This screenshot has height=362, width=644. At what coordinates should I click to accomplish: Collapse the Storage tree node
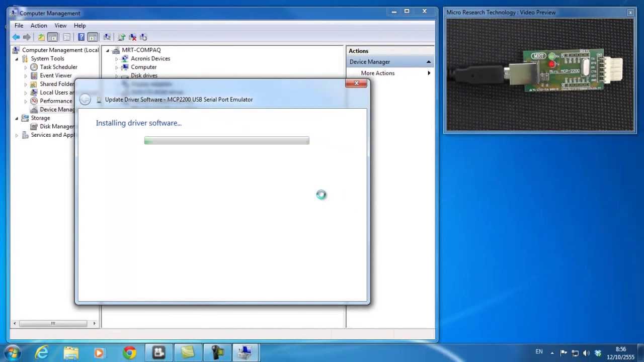point(17,118)
